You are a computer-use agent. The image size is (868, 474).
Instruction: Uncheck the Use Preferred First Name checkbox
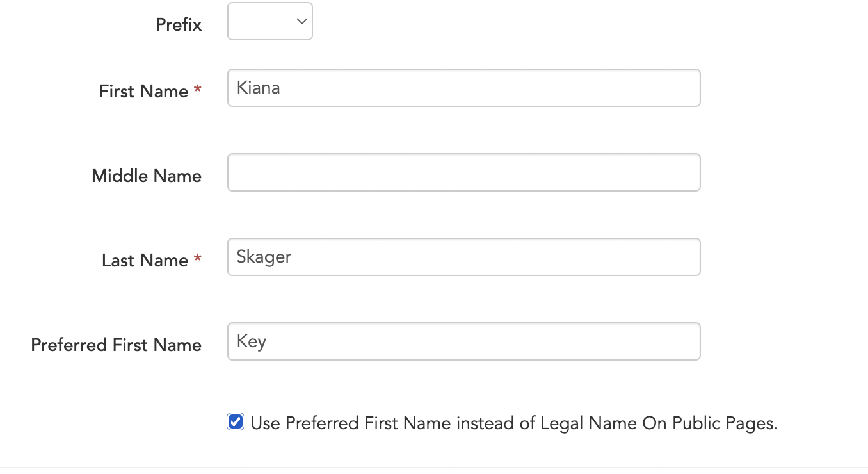pyautogui.click(x=236, y=422)
